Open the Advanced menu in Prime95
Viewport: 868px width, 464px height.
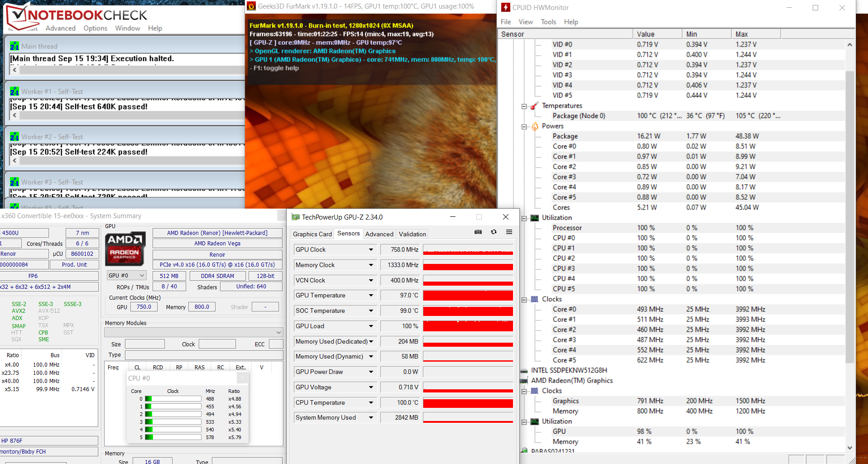click(61, 28)
